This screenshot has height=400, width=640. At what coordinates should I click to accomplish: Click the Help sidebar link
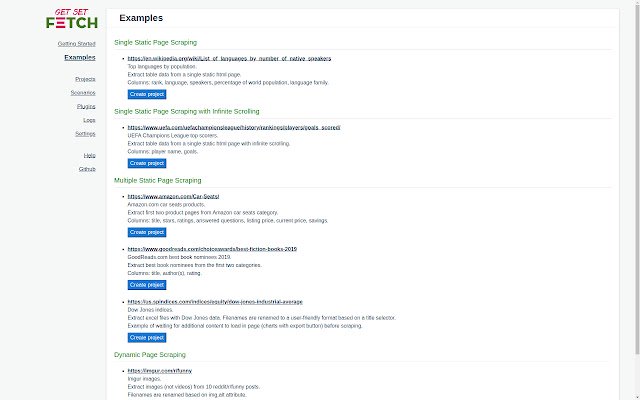(x=89, y=155)
